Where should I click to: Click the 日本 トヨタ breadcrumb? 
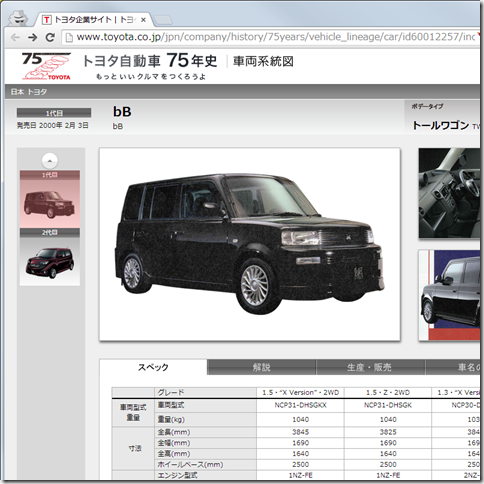pyautogui.click(x=29, y=92)
